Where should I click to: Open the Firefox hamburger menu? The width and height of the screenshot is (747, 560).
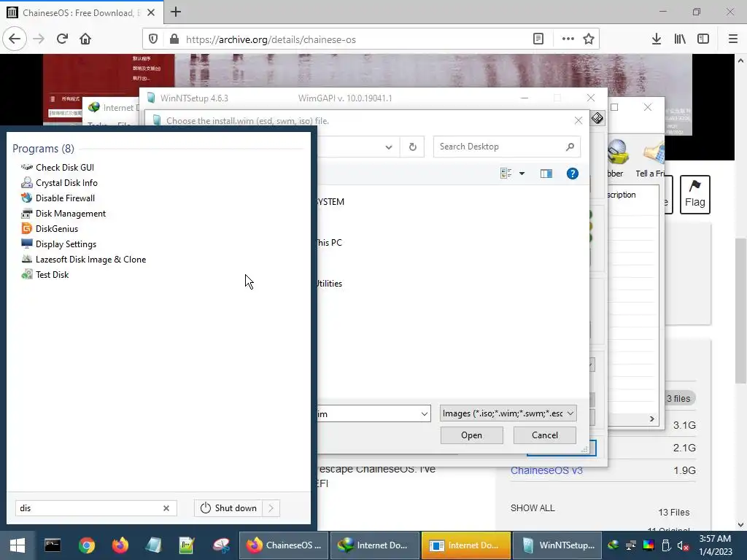point(733,39)
